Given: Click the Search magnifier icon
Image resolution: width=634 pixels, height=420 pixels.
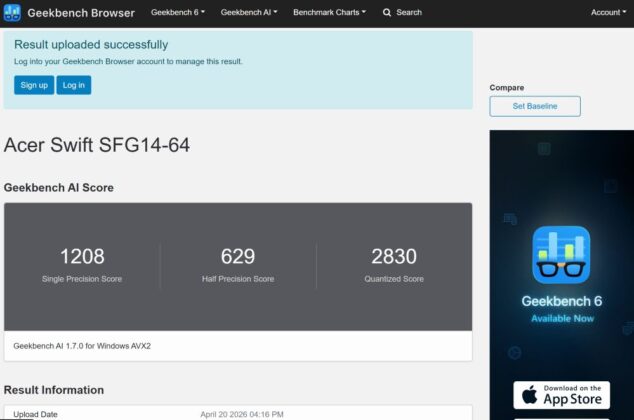Looking at the screenshot, I should tap(387, 13).
